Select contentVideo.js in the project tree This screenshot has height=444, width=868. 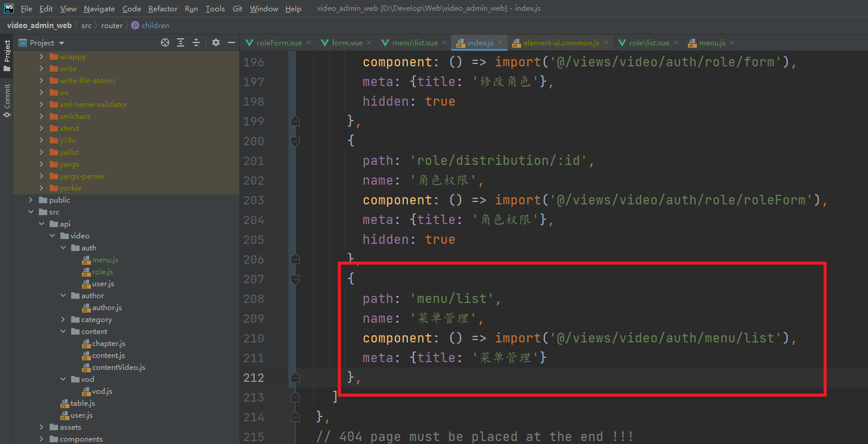[x=118, y=368]
